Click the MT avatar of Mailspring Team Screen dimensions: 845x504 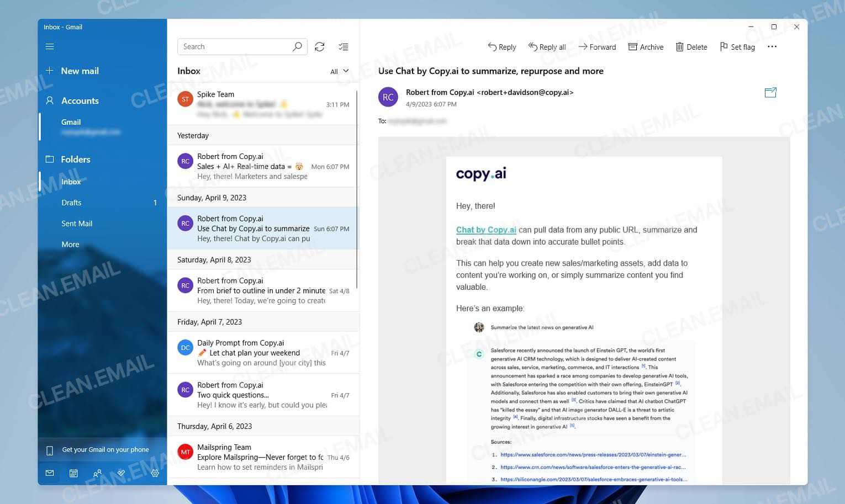point(185,452)
